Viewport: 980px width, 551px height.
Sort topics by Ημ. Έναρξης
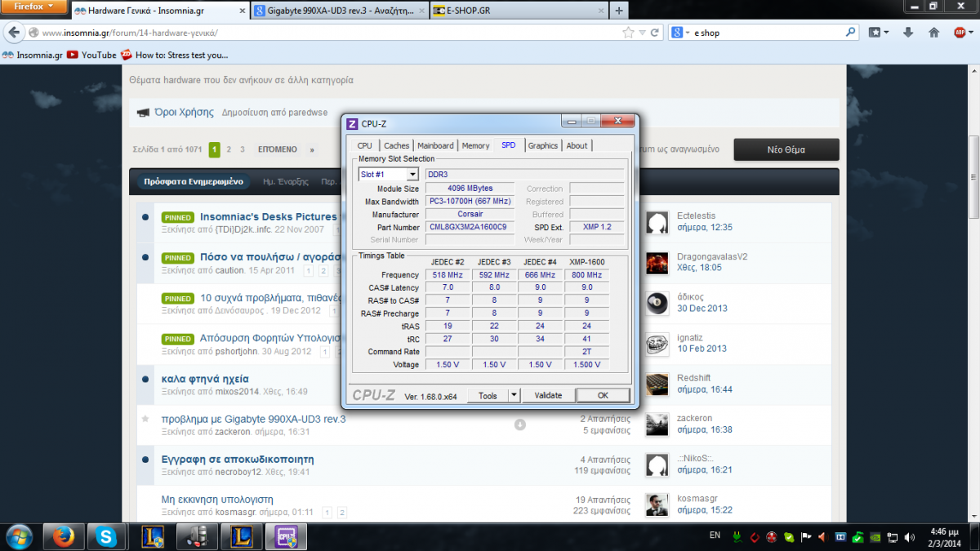[285, 181]
